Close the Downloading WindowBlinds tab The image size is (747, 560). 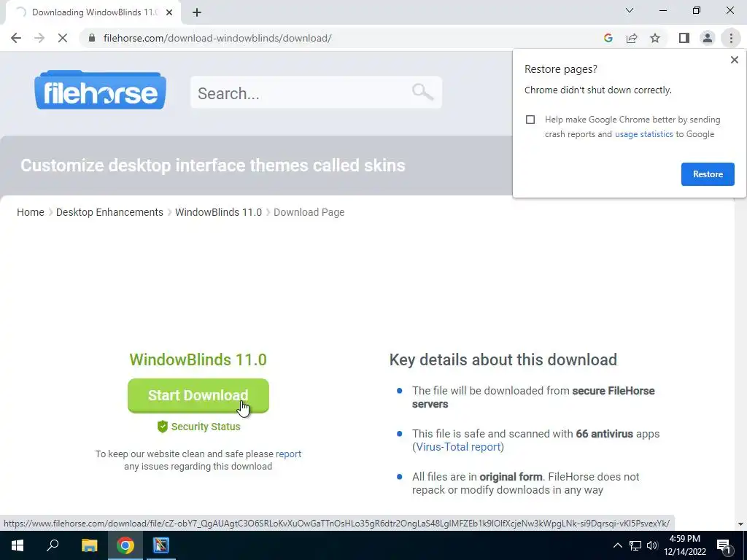[169, 12]
